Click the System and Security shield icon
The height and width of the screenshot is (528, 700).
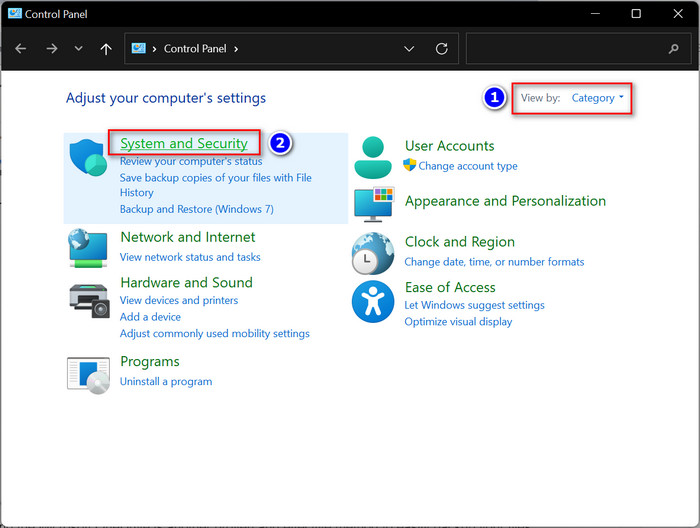[88, 157]
